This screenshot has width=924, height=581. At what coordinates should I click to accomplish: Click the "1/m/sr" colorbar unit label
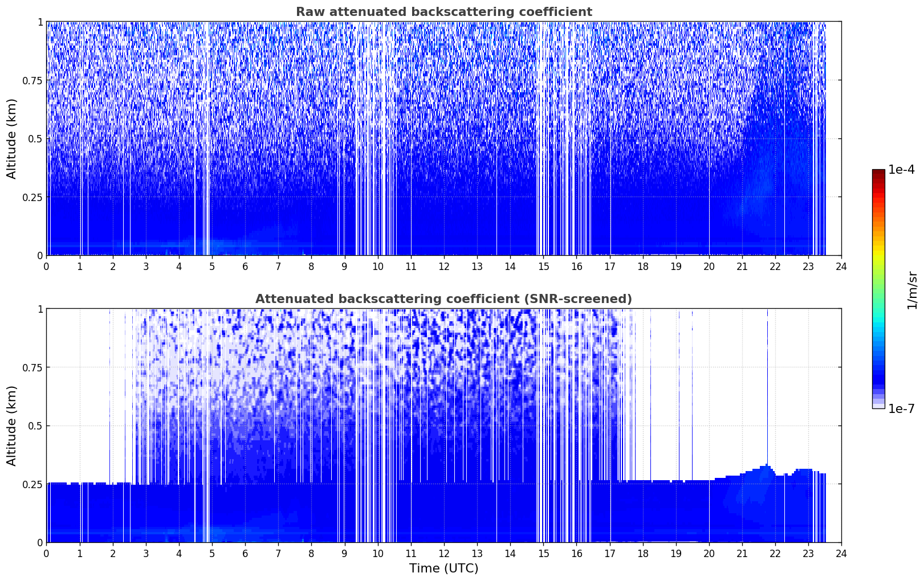click(912, 290)
